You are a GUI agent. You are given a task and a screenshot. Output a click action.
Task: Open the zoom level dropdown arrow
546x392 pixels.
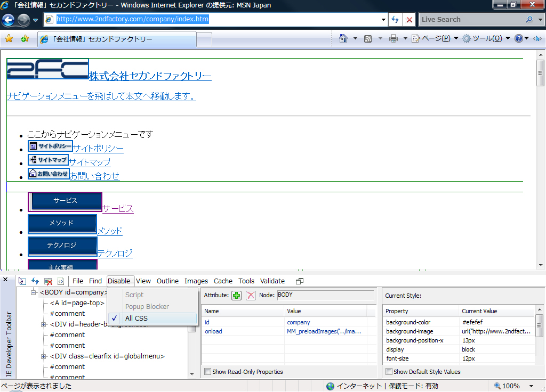point(532,386)
